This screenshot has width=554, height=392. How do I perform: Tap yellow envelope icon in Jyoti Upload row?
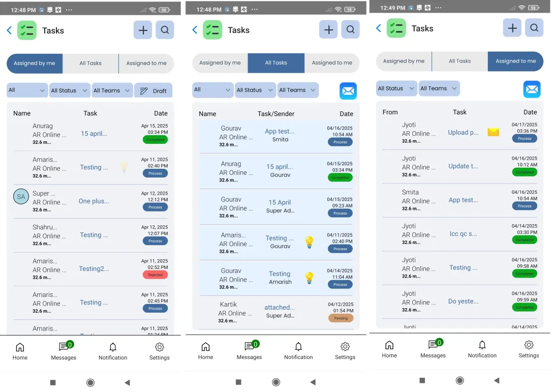[x=493, y=132]
